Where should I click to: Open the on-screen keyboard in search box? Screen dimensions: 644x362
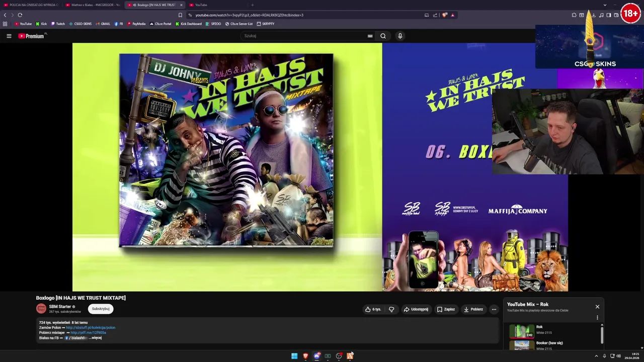[370, 36]
